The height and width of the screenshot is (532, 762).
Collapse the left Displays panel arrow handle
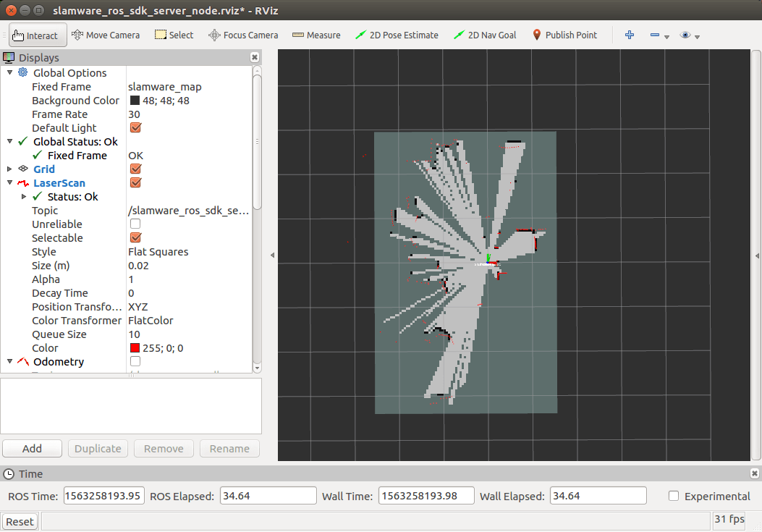tap(272, 255)
